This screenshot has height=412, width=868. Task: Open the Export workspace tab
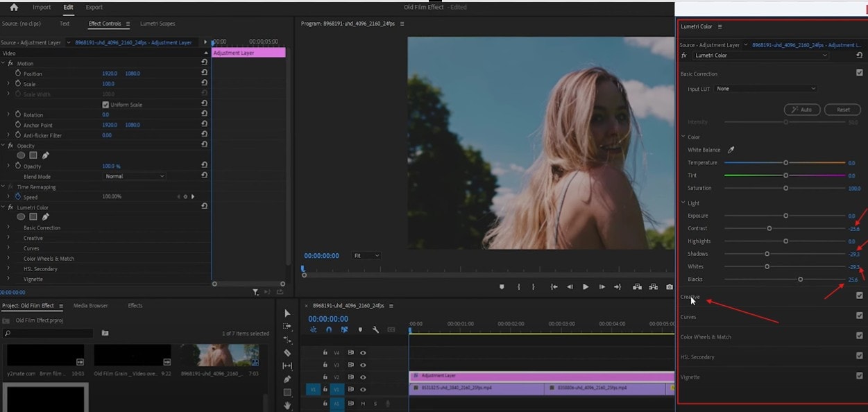94,8
